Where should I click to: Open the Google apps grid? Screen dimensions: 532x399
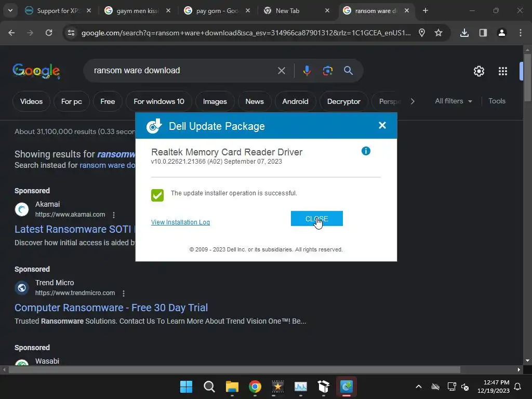coord(503,71)
